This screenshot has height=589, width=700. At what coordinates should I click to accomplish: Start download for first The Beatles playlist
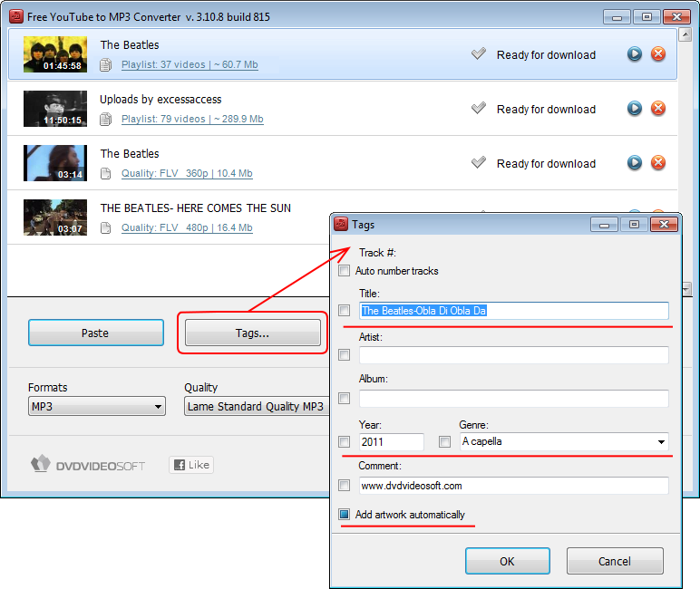coord(634,54)
